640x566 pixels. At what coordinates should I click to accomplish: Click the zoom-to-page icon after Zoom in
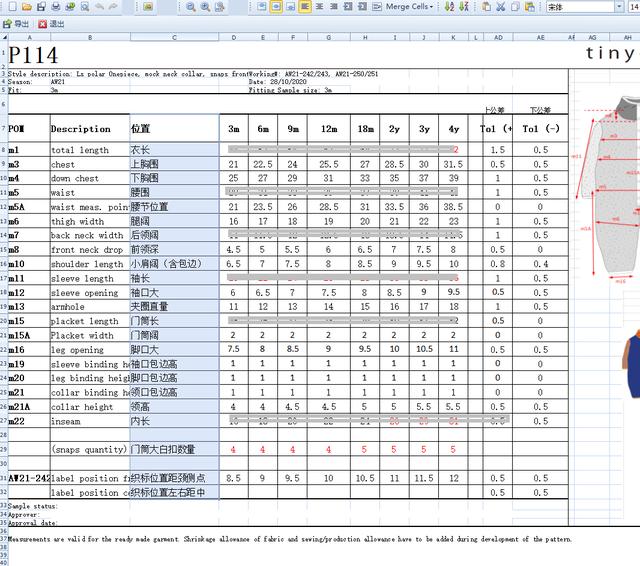220,7
